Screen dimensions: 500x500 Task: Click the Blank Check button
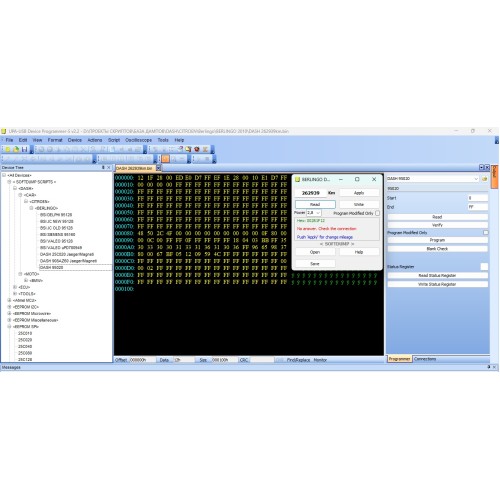[x=437, y=249]
